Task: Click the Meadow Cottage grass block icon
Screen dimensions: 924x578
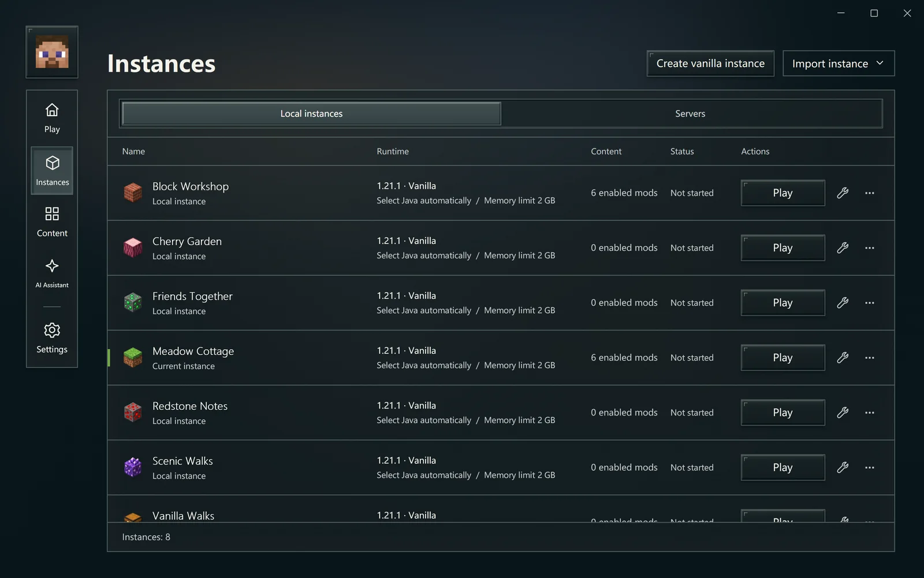Action: [x=133, y=357]
